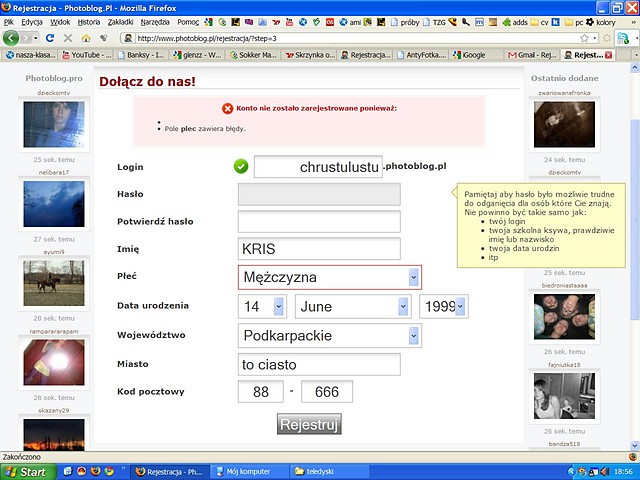This screenshot has width=640, height=480.
Task: Open the ayumi9 horse rider thumbnail
Action: point(54,283)
